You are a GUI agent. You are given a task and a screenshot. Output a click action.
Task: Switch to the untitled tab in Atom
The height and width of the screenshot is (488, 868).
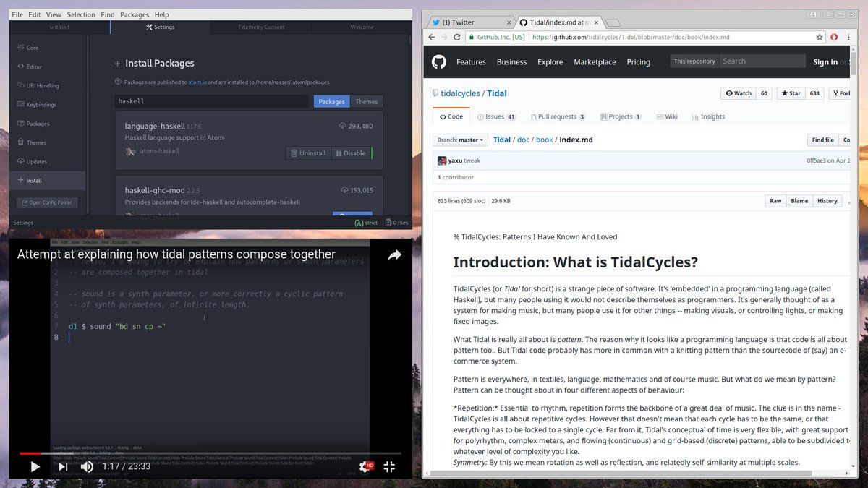59,27
